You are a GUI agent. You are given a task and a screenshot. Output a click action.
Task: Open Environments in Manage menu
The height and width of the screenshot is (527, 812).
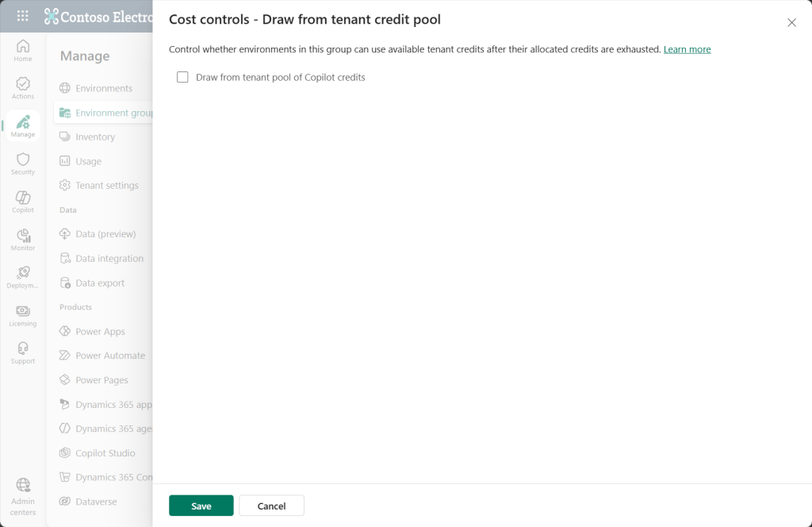(x=104, y=88)
